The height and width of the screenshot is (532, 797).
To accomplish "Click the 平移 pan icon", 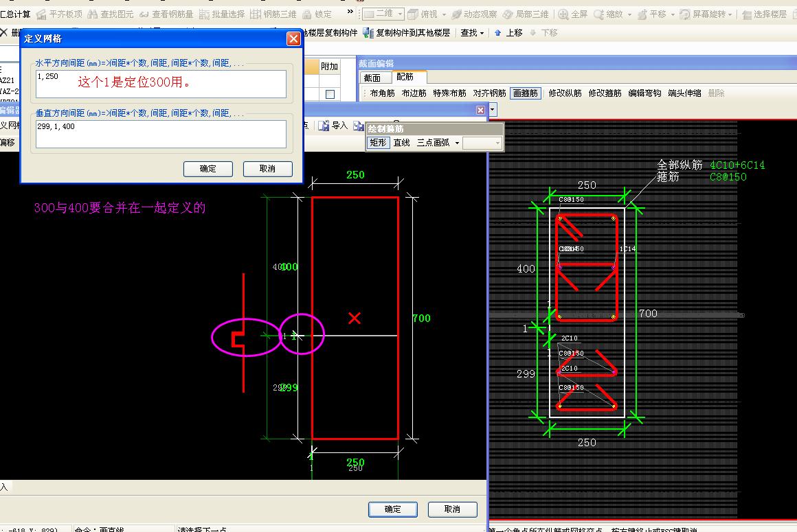I will (x=642, y=14).
